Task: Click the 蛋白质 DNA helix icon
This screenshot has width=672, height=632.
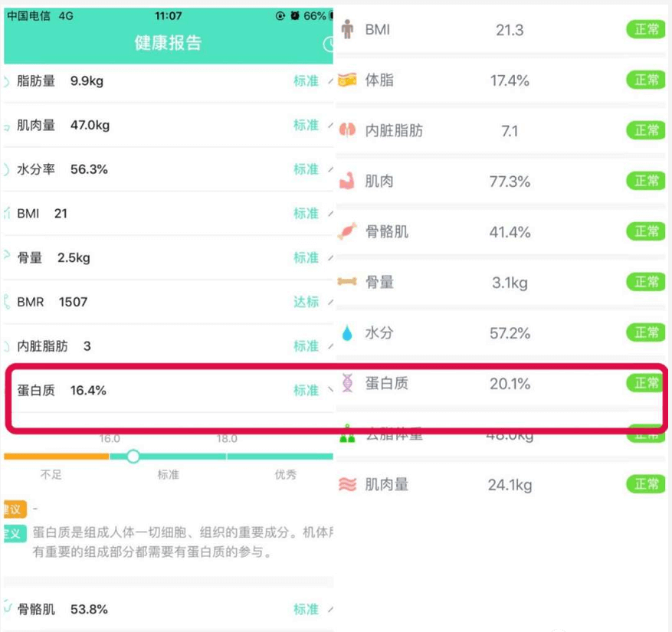Action: coord(348,382)
